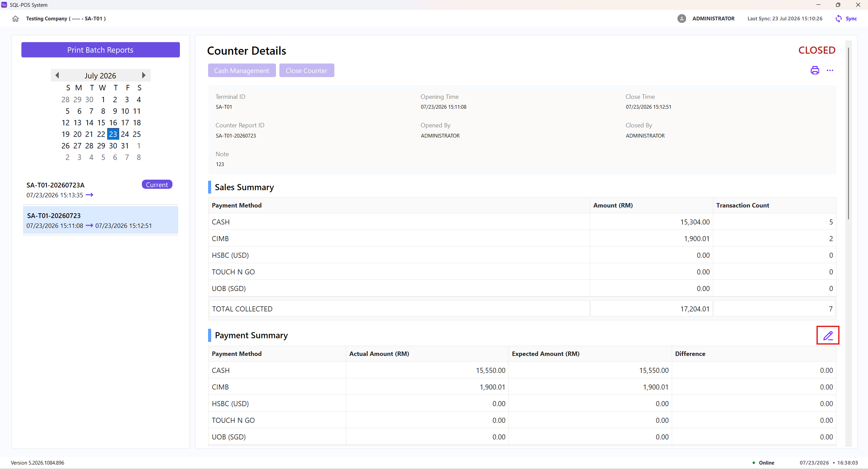Select August 8 in the calendar

139,157
